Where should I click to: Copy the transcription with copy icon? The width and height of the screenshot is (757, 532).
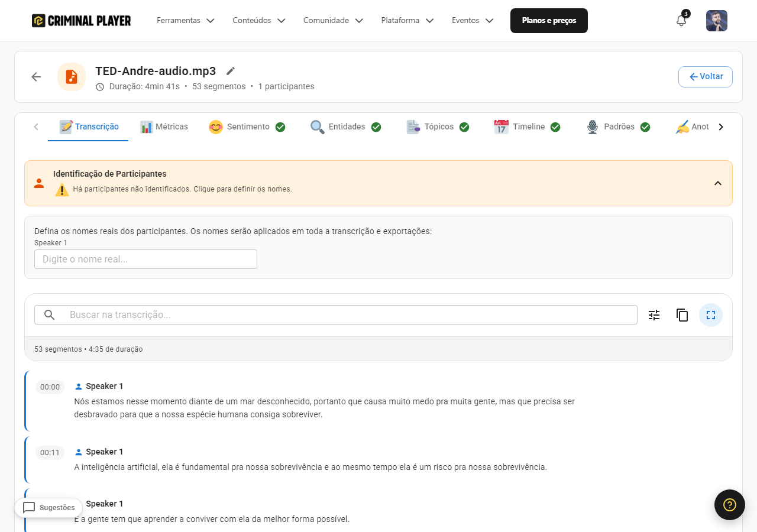coord(682,315)
